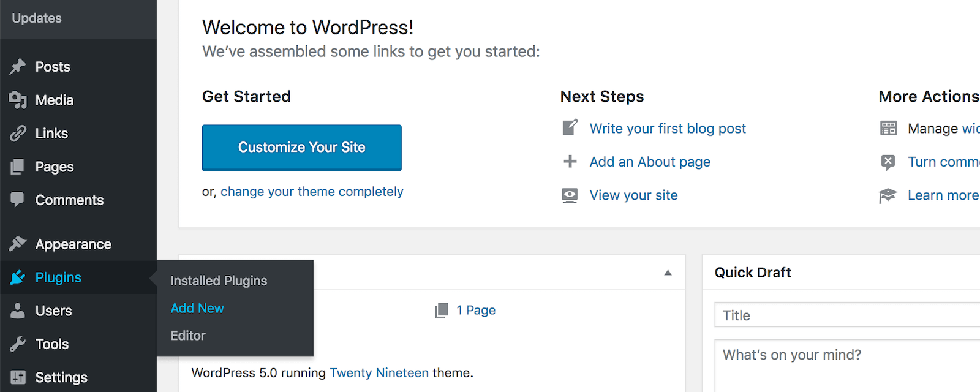
Task: Expand the Plugins flyout submenu
Action: 57,277
